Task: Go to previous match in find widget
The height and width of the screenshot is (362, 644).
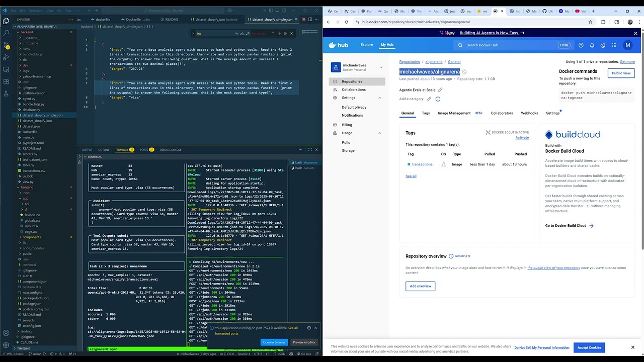Action: point(273,33)
